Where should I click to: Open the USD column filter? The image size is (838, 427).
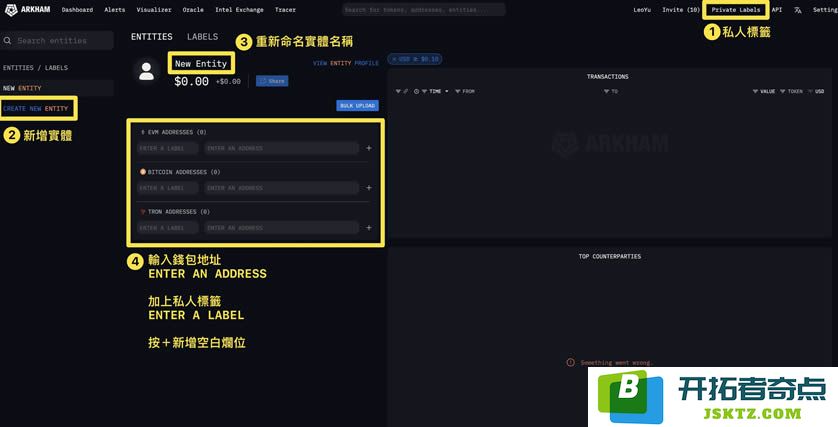pyautogui.click(x=810, y=91)
